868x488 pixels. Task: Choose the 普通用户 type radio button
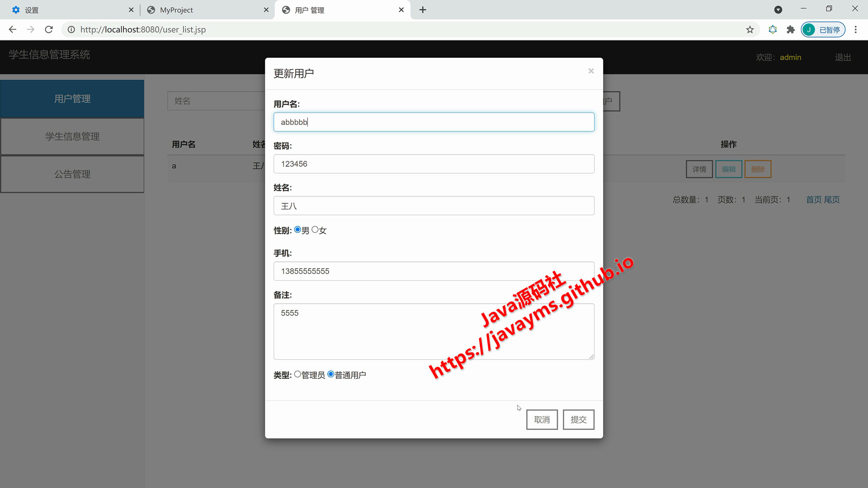pyautogui.click(x=331, y=374)
